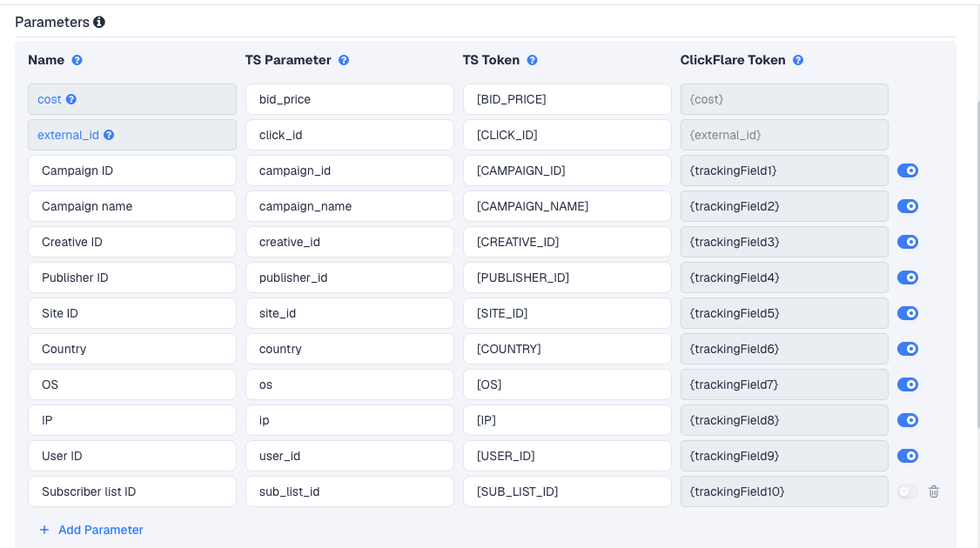The height and width of the screenshot is (548, 980).
Task: Click the campaign_id TS parameter field
Action: [x=349, y=170]
